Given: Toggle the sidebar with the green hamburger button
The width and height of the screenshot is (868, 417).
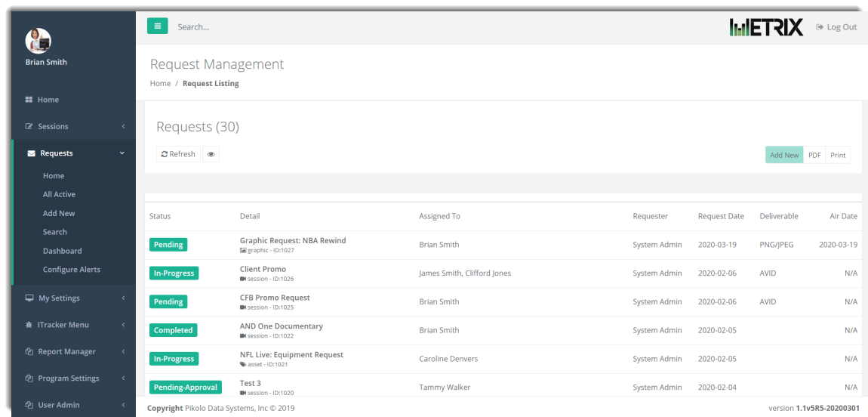Looking at the screenshot, I should coord(157,26).
